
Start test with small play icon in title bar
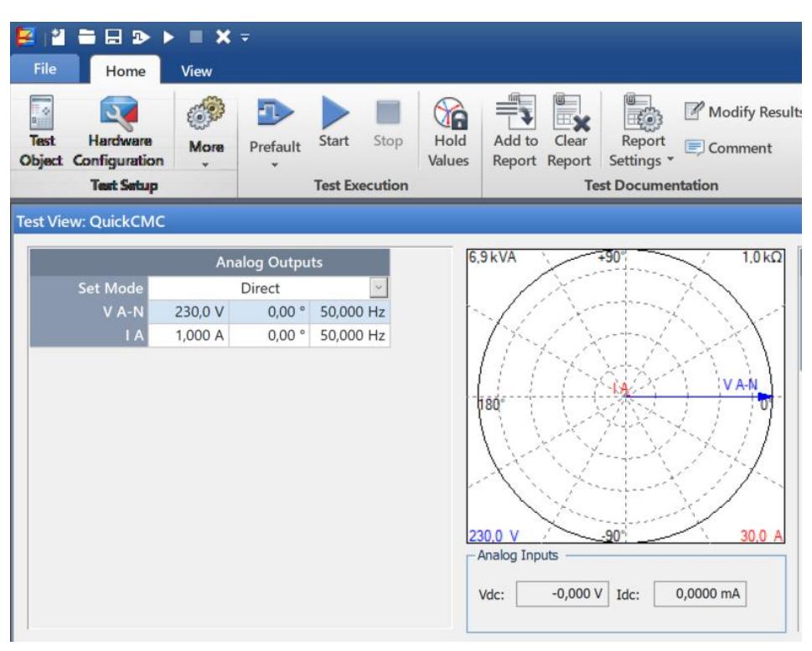[168, 37]
